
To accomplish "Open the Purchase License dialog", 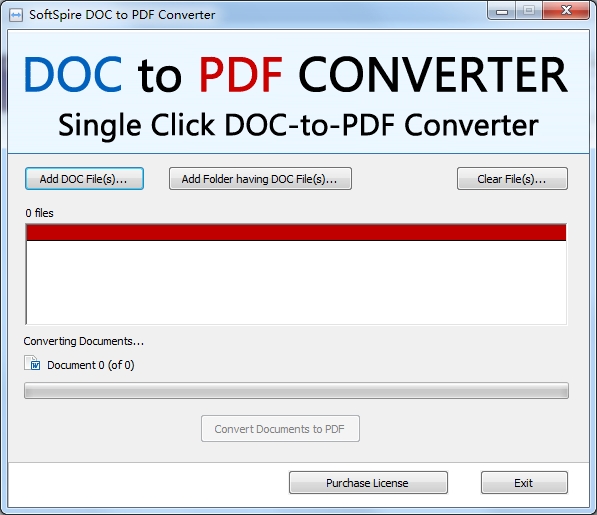I will 368,483.
